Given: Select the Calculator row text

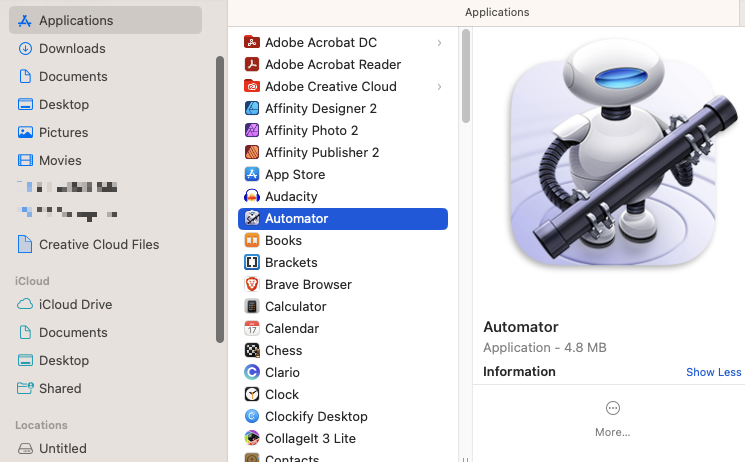Looking at the screenshot, I should pyautogui.click(x=296, y=307).
